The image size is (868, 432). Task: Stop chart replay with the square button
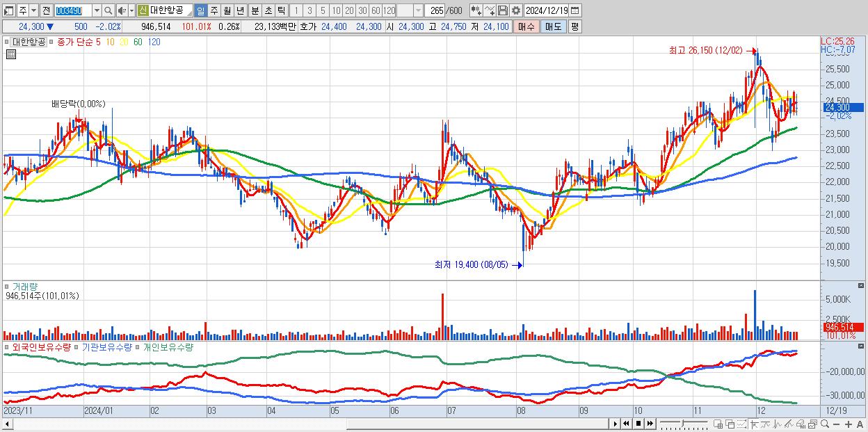click(638, 424)
